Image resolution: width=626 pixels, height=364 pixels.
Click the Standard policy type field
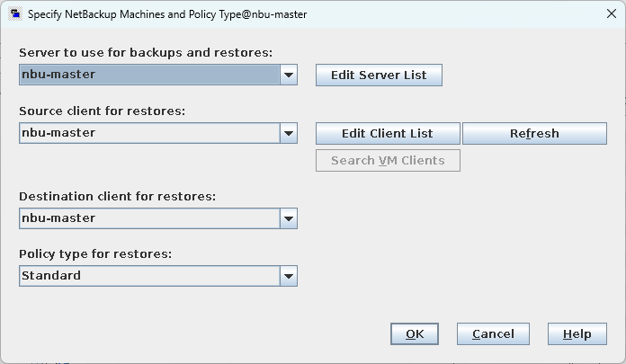(x=148, y=276)
